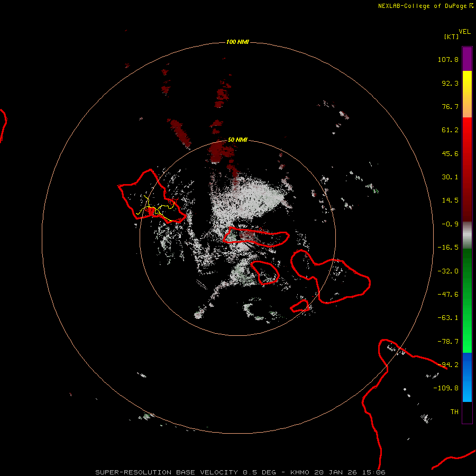Click the purple segment of the color bar
The width and height of the screenshot is (476, 476).
coord(467,59)
